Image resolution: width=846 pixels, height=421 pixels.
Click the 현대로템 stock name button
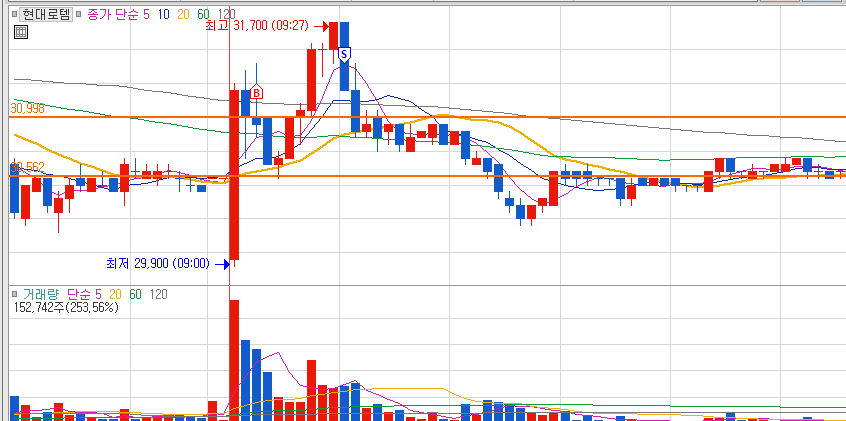point(46,15)
